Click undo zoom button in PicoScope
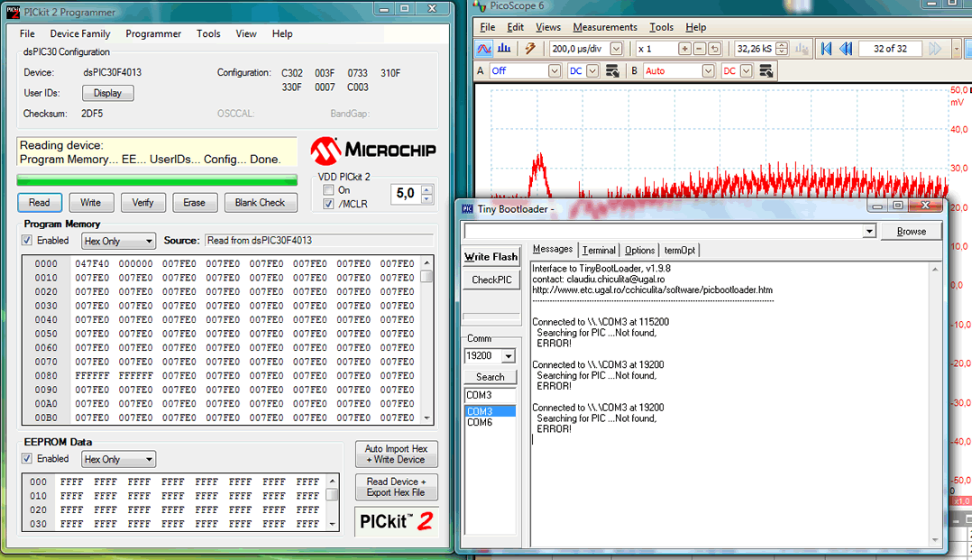Image resolution: width=972 pixels, height=560 pixels. 715,49
